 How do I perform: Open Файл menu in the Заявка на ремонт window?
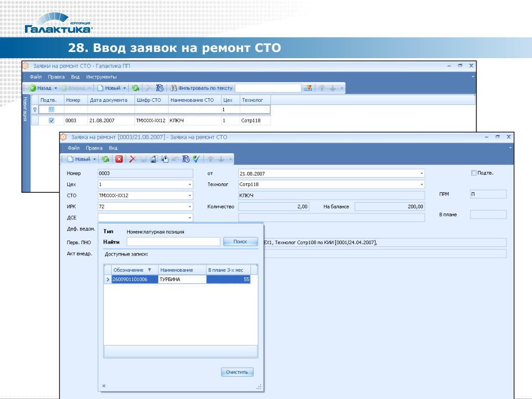click(74, 148)
